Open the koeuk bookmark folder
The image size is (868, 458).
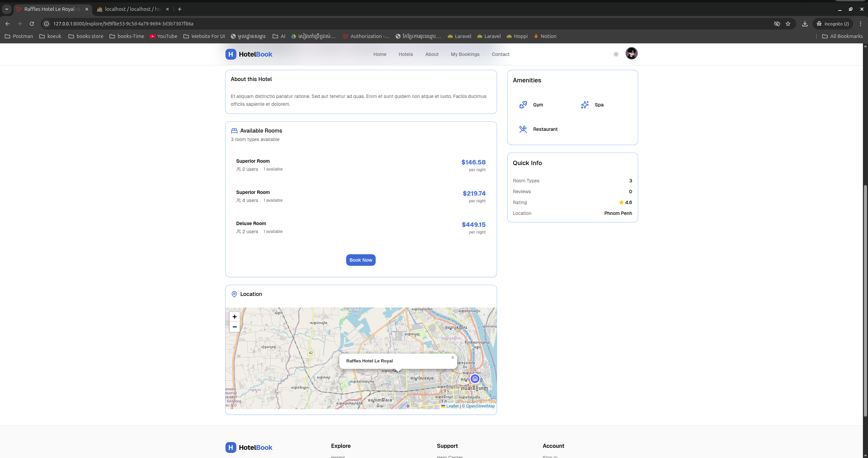tap(50, 36)
